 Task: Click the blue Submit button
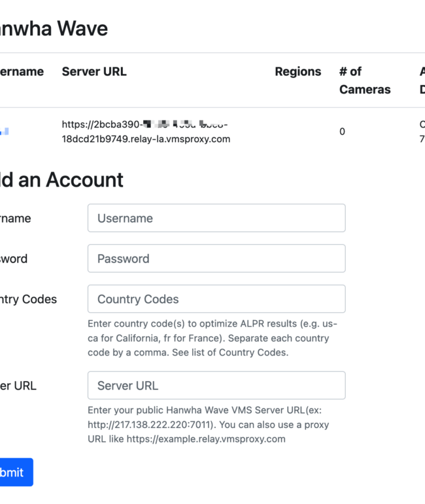(x=16, y=472)
